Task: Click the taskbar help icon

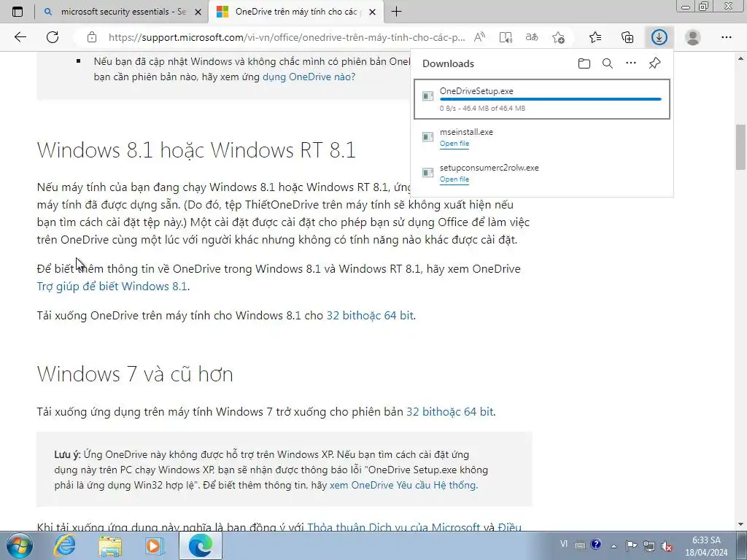Action: pyautogui.click(x=595, y=544)
